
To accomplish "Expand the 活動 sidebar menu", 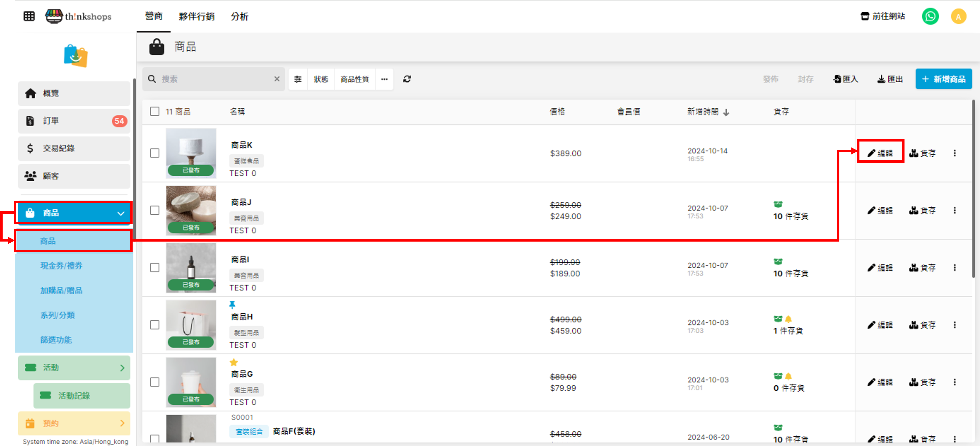I will (74, 368).
